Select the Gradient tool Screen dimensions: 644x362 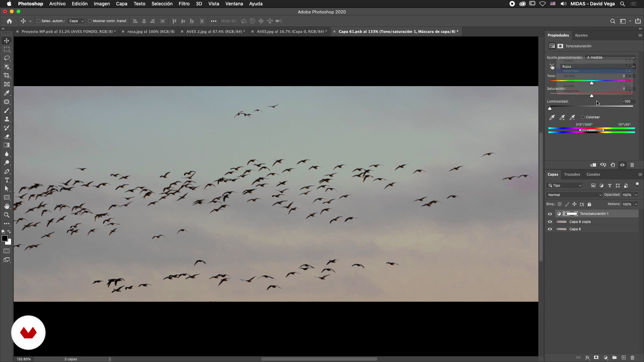(7, 145)
